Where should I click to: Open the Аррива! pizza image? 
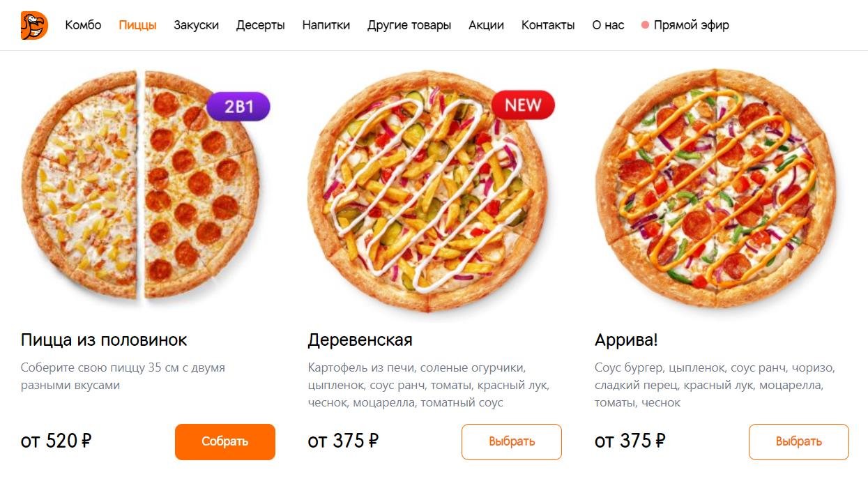click(x=715, y=188)
